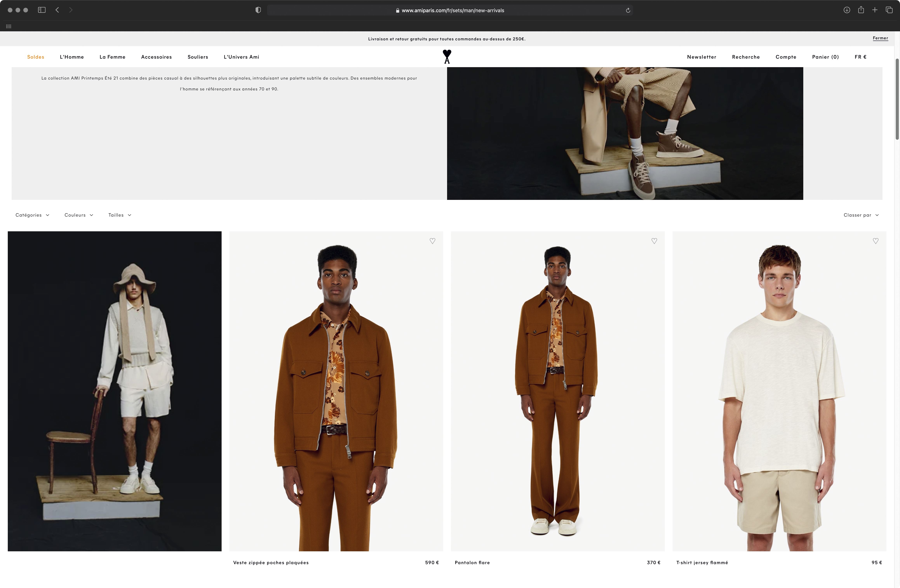Open the Accessoires menu
The image size is (900, 588).
pyautogui.click(x=157, y=57)
